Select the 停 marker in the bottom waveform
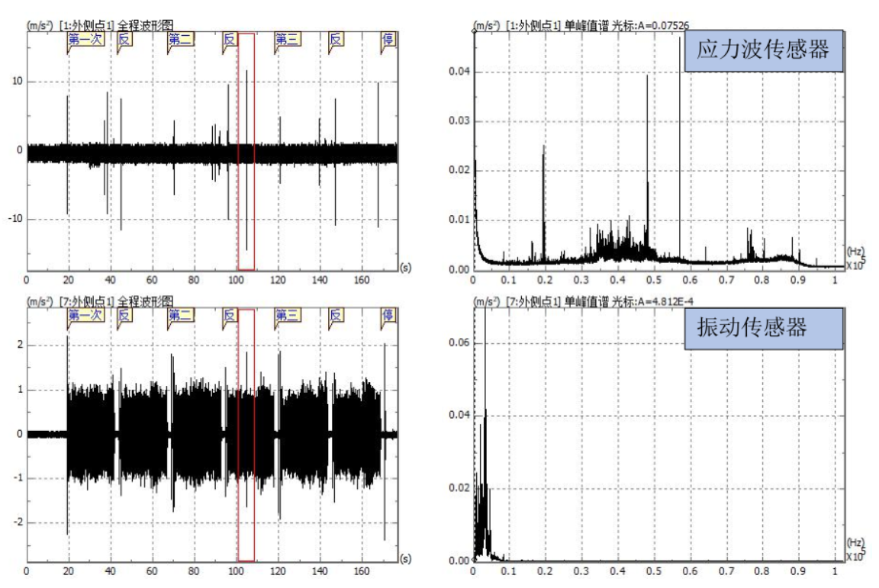 point(388,316)
